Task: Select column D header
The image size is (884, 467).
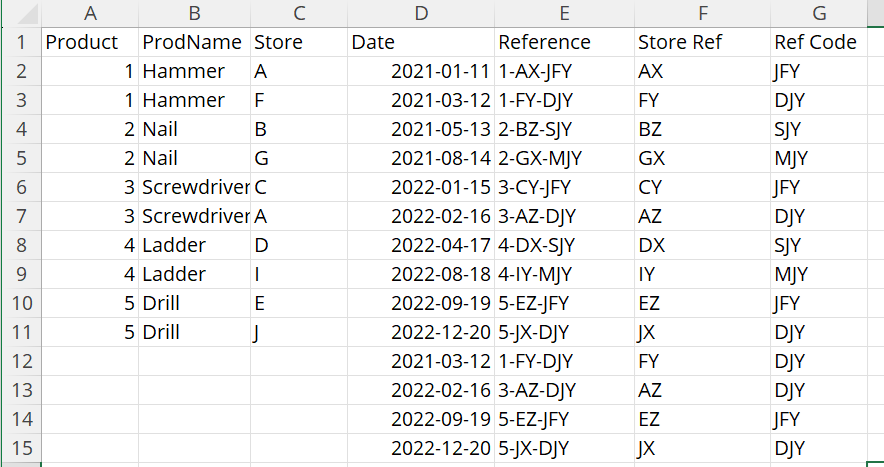Action: 421,14
